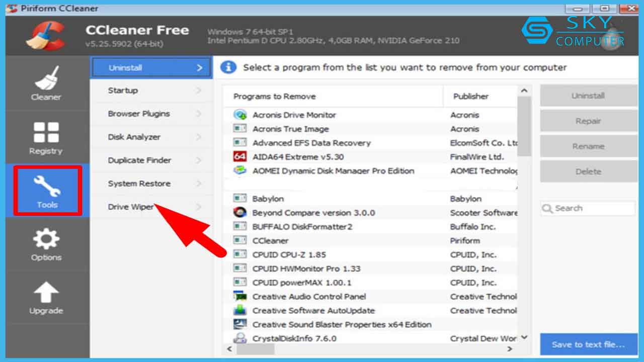Click the chevron next to System Restore
This screenshot has width=644, height=362.
tap(199, 184)
